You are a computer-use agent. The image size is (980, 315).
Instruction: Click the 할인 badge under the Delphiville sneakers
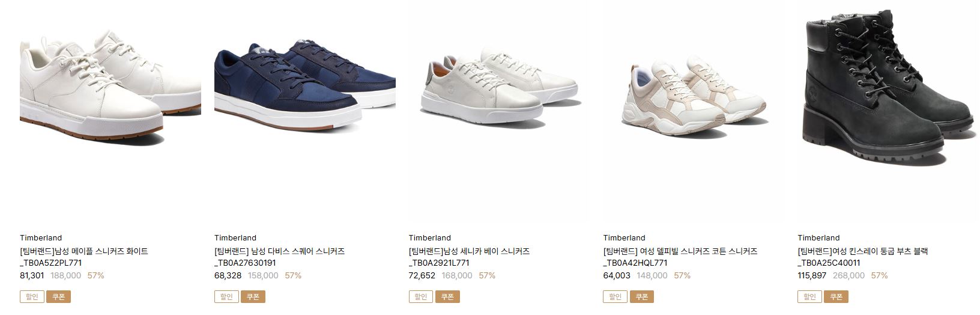coord(616,296)
